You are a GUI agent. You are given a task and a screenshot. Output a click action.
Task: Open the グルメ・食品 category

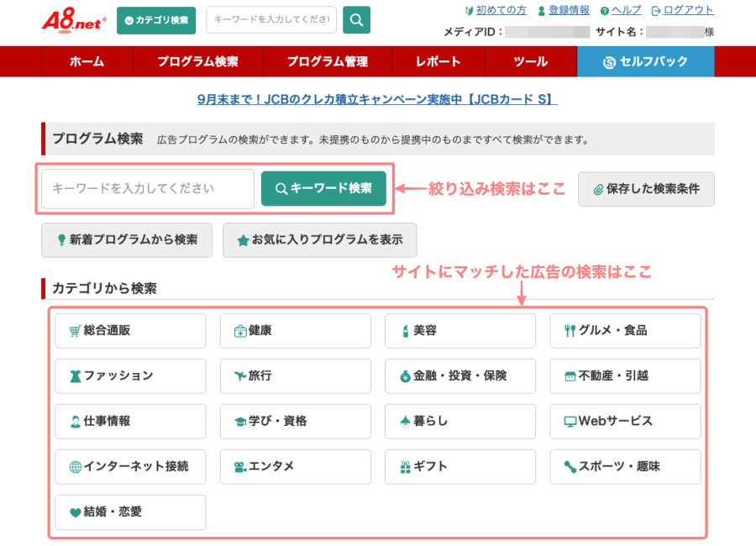pyautogui.click(x=625, y=331)
